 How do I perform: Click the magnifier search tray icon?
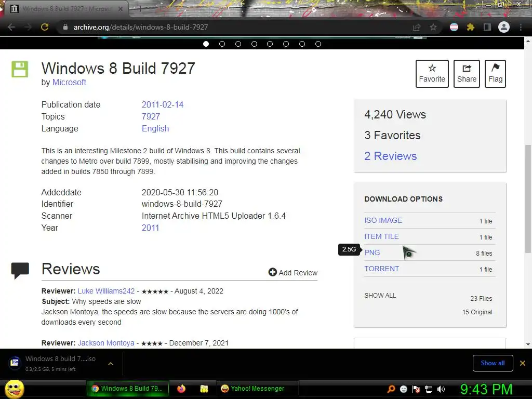391,389
